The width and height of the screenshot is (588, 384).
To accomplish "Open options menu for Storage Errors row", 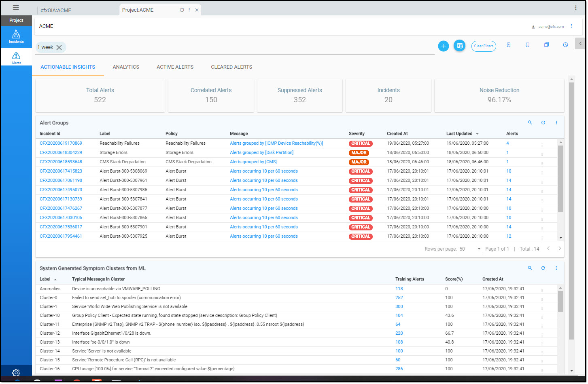I will 542,154.
